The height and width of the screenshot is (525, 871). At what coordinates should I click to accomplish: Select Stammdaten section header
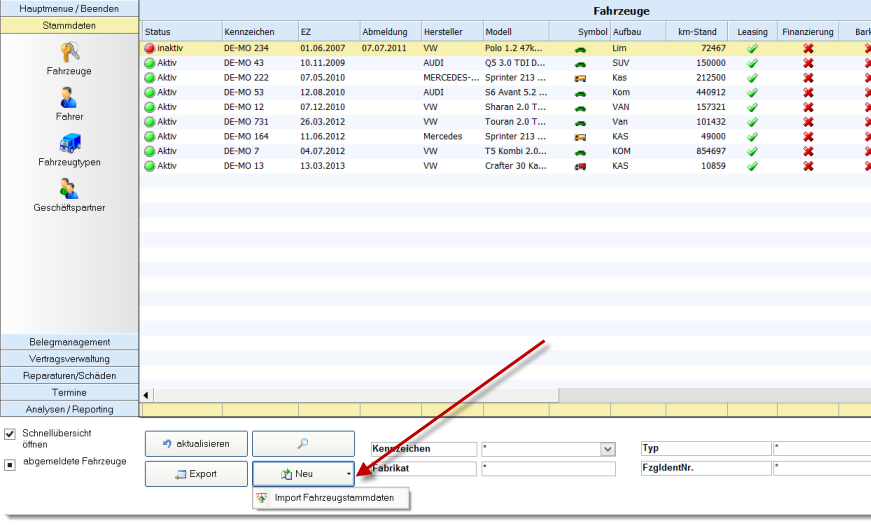point(69,26)
